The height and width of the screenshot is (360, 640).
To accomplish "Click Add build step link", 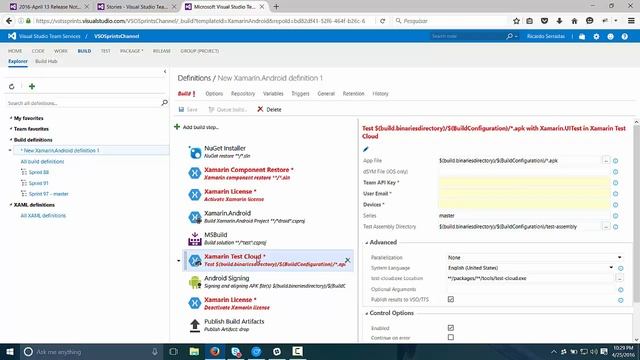I will 197,127.
